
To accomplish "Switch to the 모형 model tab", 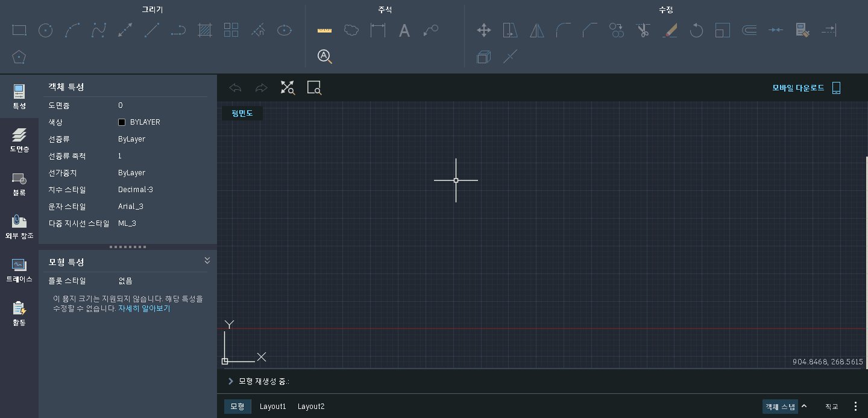I will coord(237,407).
